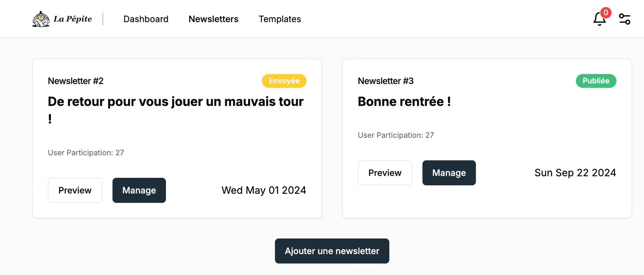Manage Newsletter #3
The height and width of the screenshot is (275, 644).
coord(449,172)
